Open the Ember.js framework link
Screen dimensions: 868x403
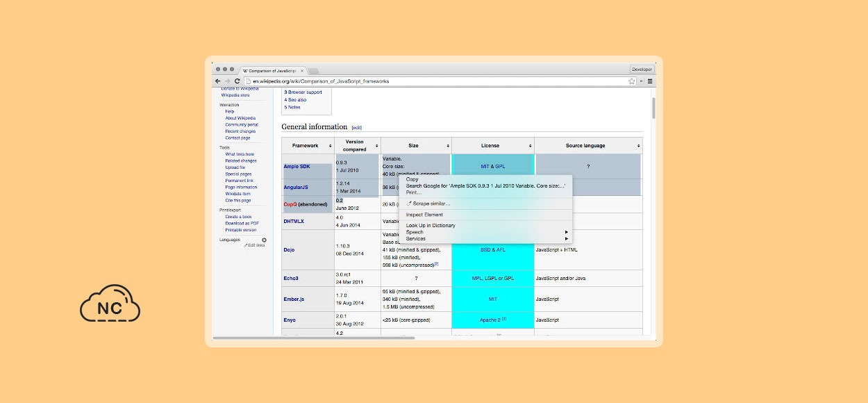point(294,299)
